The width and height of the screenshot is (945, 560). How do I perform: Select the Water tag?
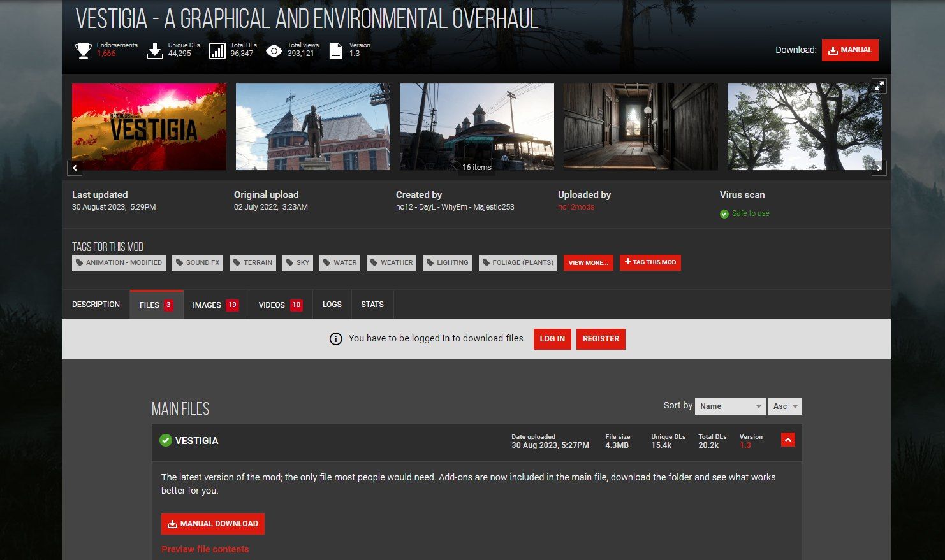pos(340,262)
